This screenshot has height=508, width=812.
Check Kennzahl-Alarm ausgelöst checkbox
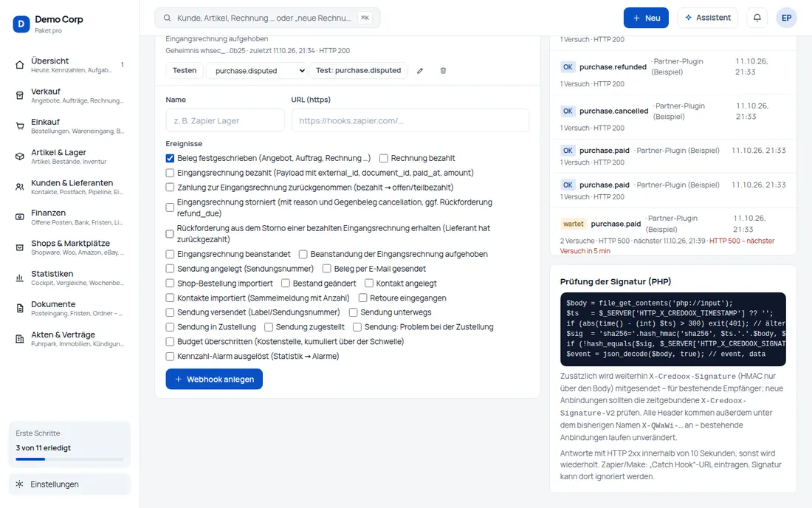pyautogui.click(x=170, y=357)
